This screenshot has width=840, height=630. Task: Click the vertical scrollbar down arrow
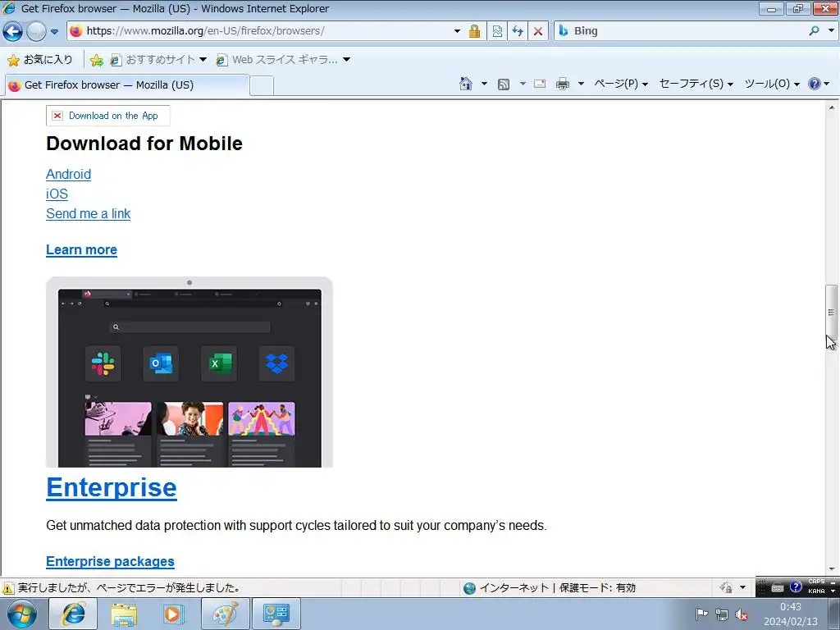coord(832,569)
